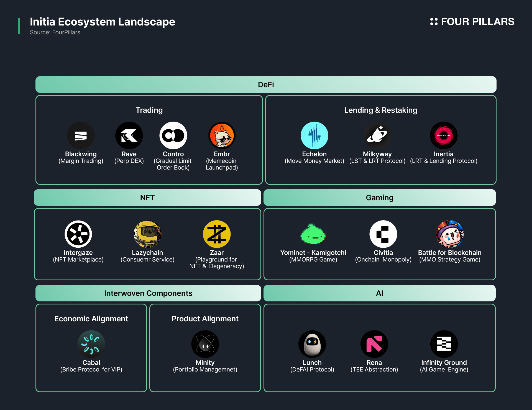Image resolution: width=532 pixels, height=410 pixels.
Task: Click the Lunch robot logo
Action: point(312,344)
